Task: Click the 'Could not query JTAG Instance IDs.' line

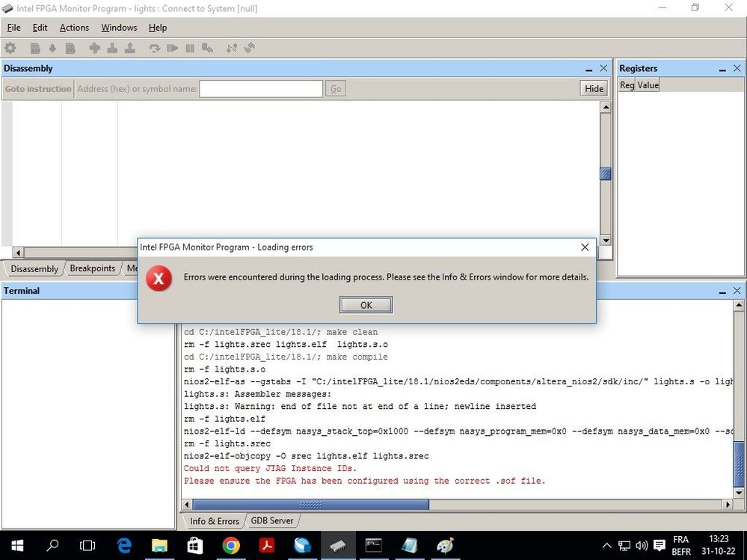Action: (270, 469)
